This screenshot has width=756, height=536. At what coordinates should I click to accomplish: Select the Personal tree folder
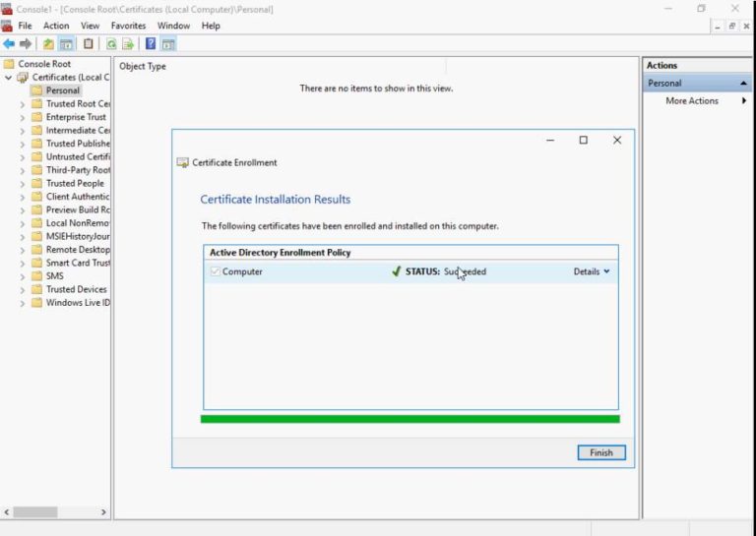coord(63,90)
